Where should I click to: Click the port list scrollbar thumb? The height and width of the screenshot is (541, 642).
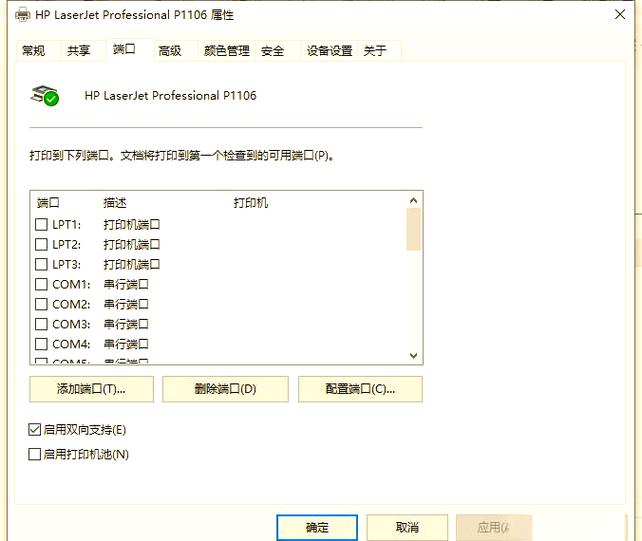click(414, 229)
